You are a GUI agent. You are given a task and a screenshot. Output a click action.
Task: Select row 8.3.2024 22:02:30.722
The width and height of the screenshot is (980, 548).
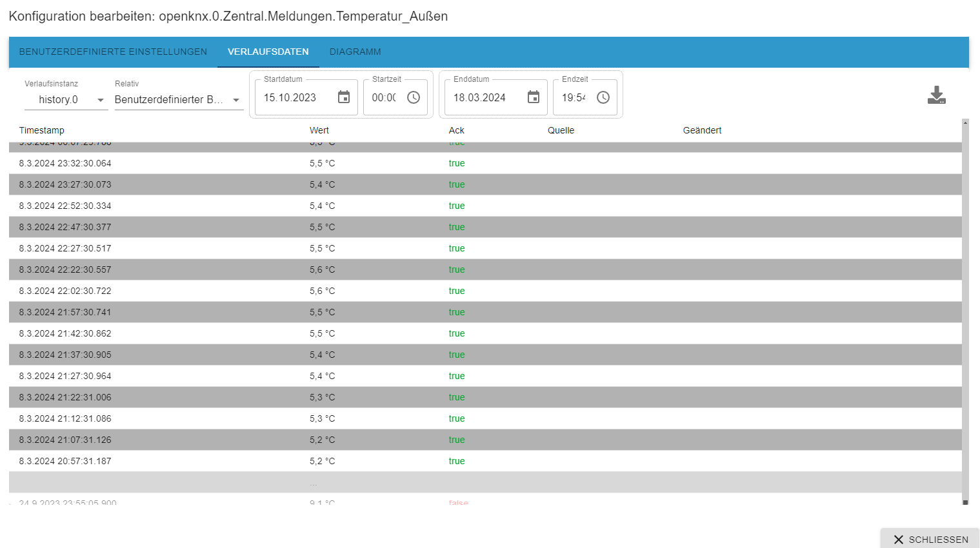pos(485,291)
